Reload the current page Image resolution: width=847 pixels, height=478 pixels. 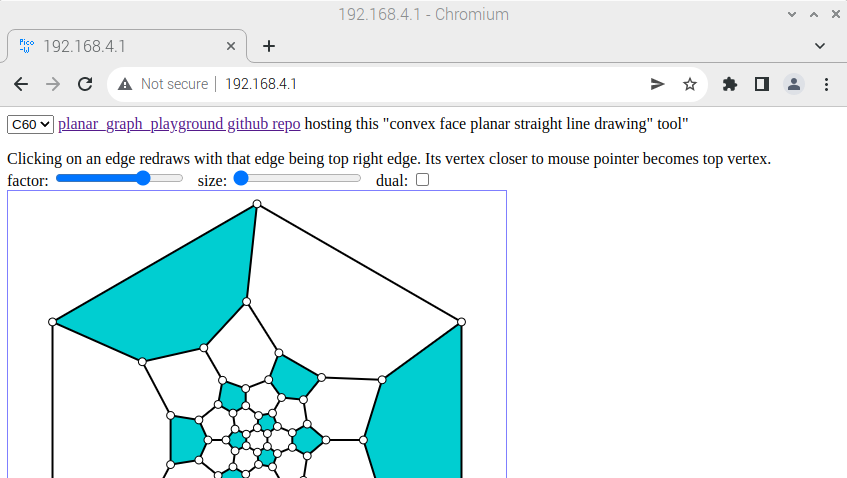[x=85, y=84]
